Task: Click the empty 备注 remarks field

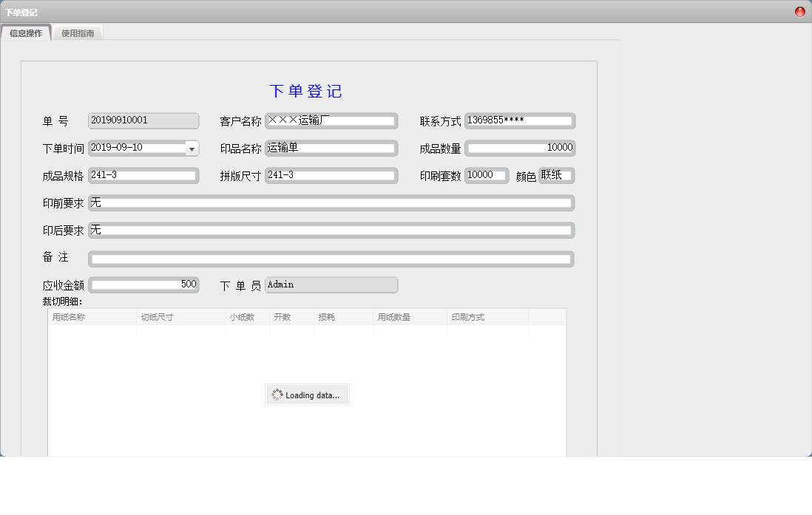Action: click(331, 259)
